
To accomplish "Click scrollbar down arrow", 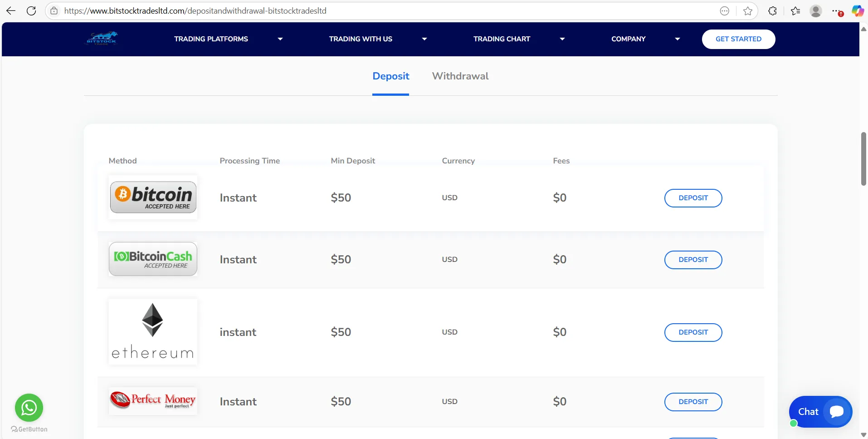I will point(863,434).
